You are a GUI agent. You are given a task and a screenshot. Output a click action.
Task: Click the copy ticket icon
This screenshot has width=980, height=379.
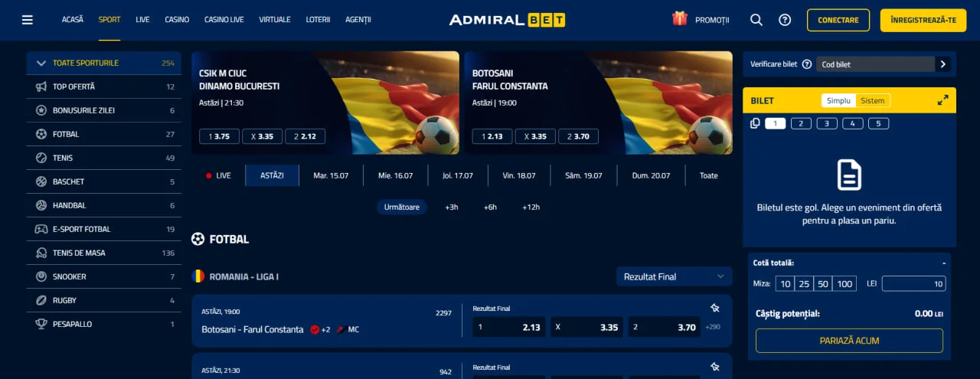point(755,123)
